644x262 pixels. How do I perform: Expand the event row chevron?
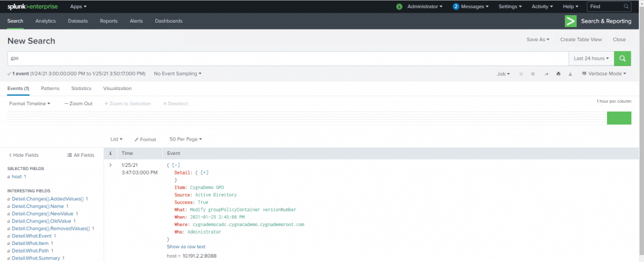pyautogui.click(x=111, y=165)
